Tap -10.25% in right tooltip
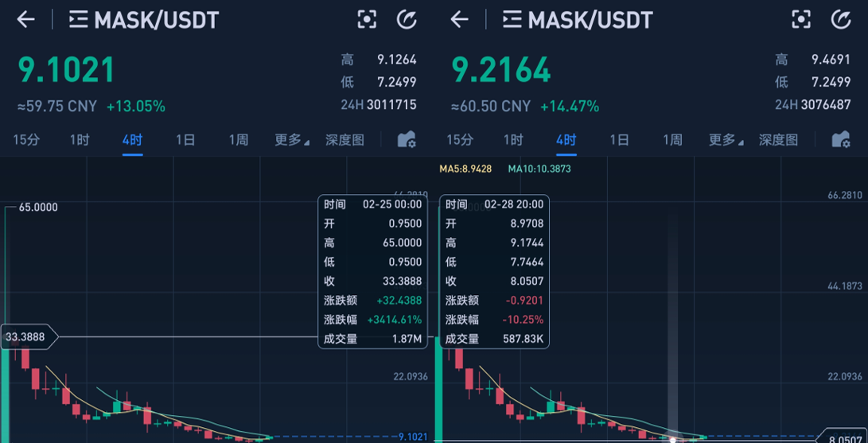 click(x=524, y=320)
